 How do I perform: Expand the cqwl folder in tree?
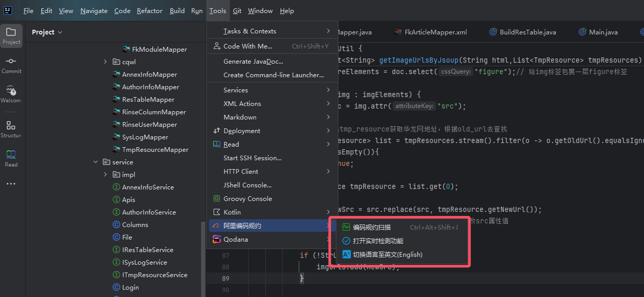point(106,62)
